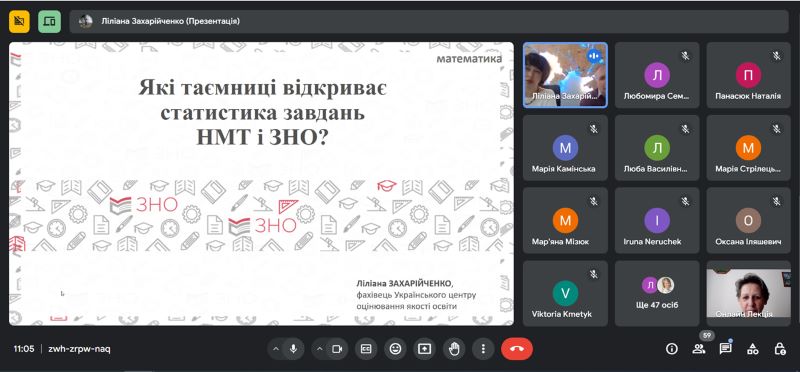Viewport: 800px width, 372px height.
Task: Click the green screen-share devices icon
Action: click(x=49, y=21)
